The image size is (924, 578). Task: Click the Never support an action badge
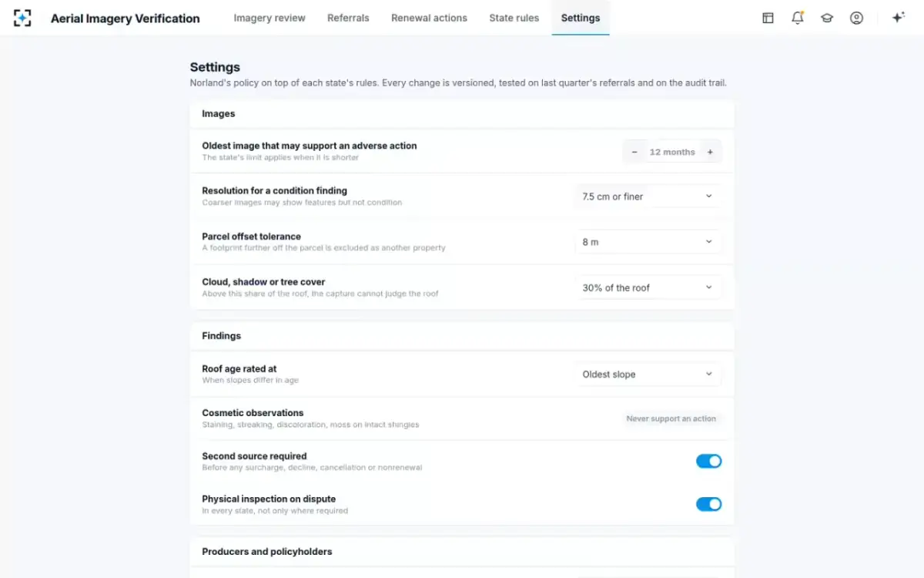point(671,418)
